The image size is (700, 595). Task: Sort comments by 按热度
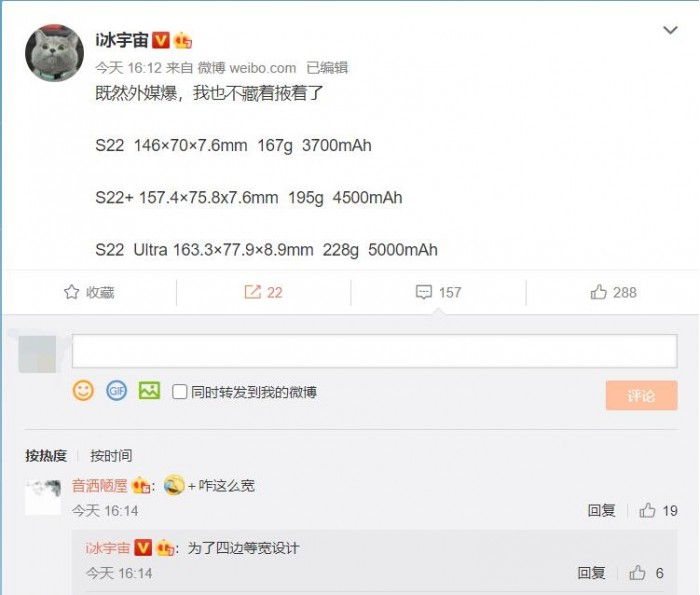pos(46,456)
